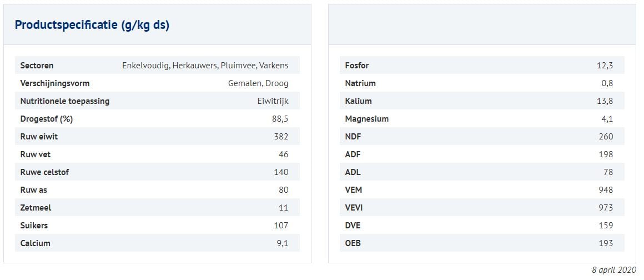Select the Ruw as row label
Screen dimensions: 644x280
(x=34, y=190)
